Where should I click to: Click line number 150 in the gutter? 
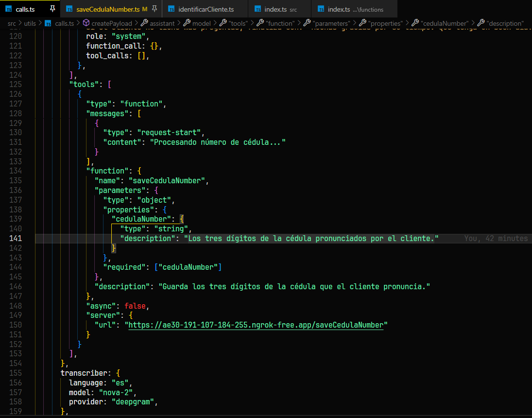click(x=16, y=325)
